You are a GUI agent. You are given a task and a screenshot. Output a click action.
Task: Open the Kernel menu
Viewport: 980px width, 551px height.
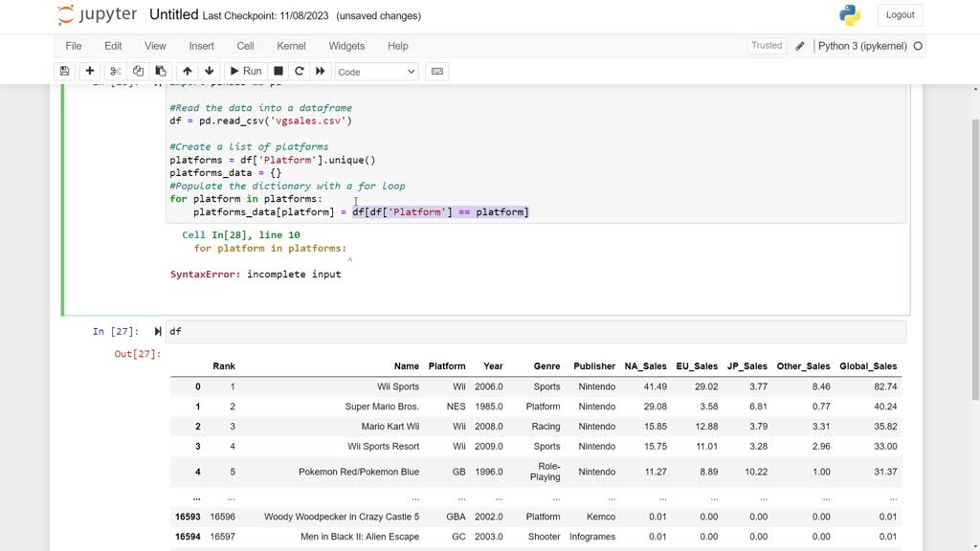(291, 46)
